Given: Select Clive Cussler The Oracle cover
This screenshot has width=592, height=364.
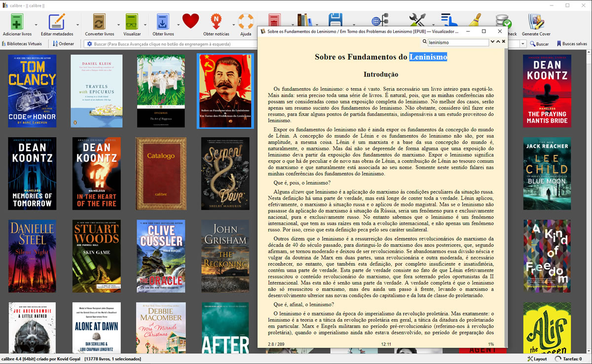Looking at the screenshot, I should (161, 256).
